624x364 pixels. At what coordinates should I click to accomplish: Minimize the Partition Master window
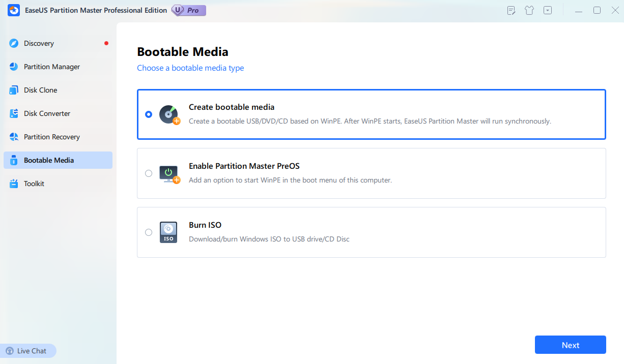pos(579,10)
